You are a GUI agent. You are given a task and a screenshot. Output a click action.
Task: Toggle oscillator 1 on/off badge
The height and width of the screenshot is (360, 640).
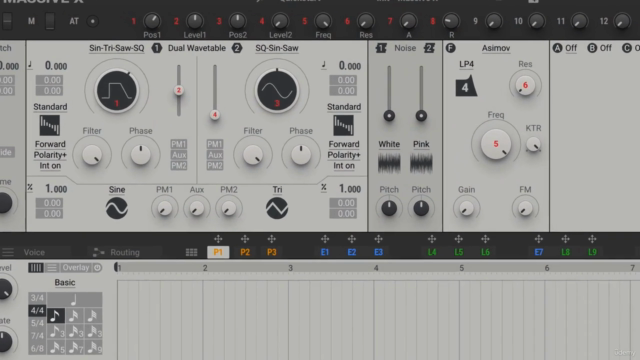[156, 48]
